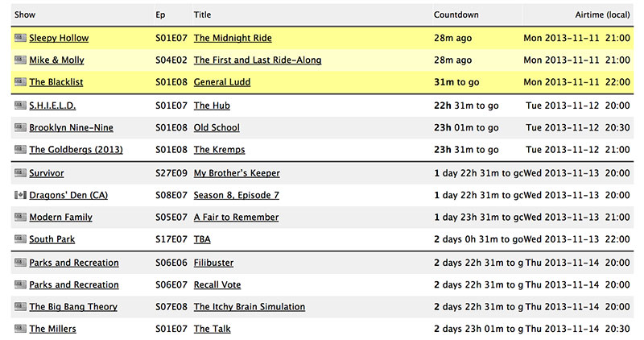This screenshot has width=644, height=340.
Task: Sort by the Airtime (local) column header
Action: [x=602, y=15]
